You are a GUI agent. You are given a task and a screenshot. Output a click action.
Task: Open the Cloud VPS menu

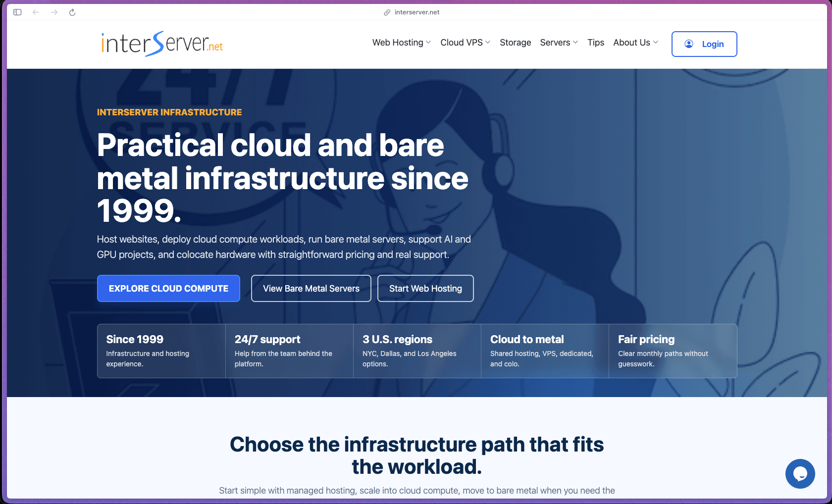point(466,43)
